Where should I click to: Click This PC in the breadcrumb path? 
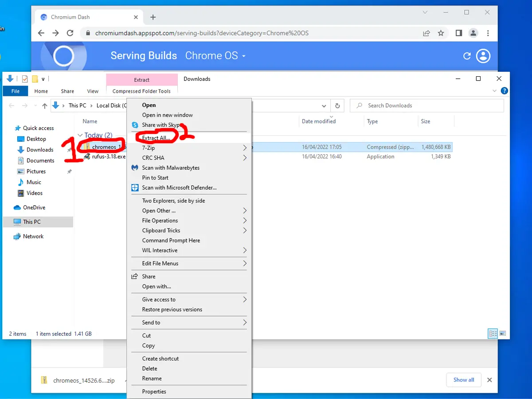point(77,106)
